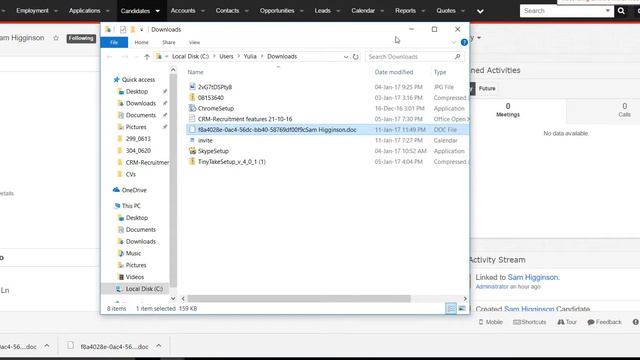Open the Shortcuts link in footer
640x360 pixels.
(529, 322)
